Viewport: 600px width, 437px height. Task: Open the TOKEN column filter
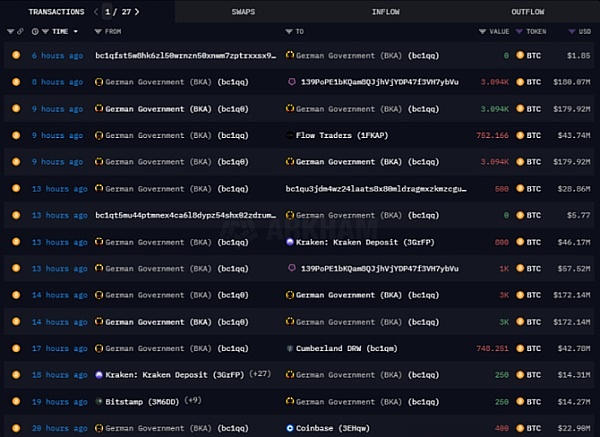519,32
